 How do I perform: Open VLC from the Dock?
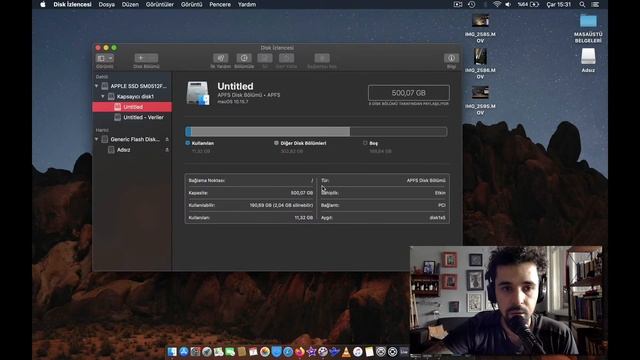pyautogui.click(x=346, y=351)
